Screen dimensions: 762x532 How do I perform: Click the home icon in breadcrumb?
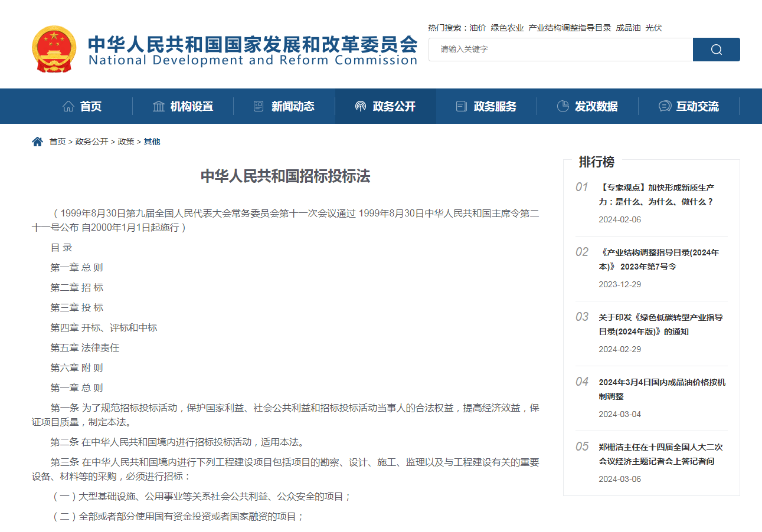click(37, 142)
